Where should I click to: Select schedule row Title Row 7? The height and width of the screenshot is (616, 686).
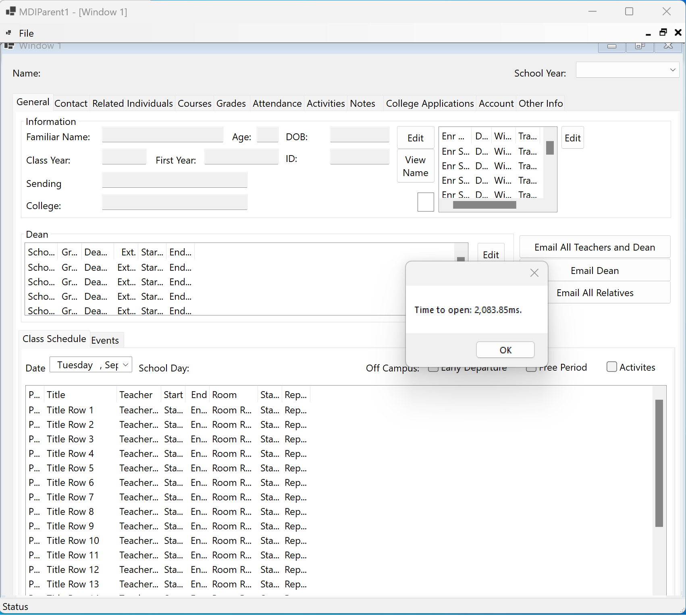coord(168,497)
